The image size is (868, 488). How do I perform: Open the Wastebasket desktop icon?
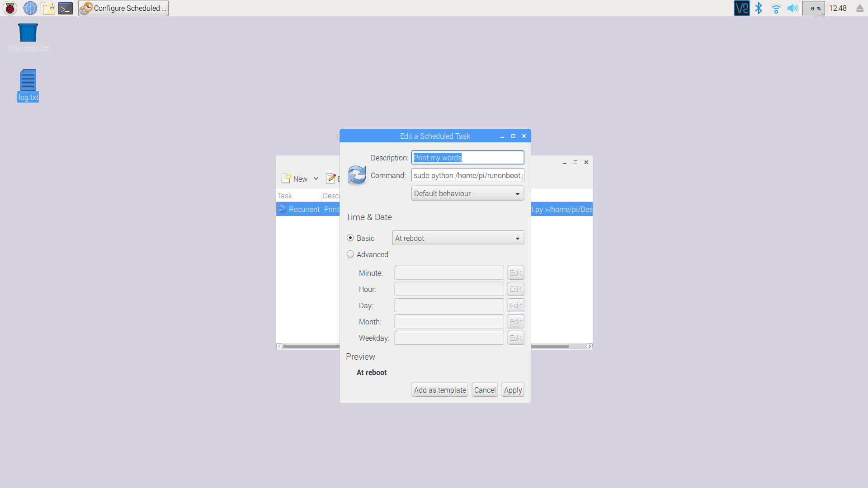click(28, 33)
